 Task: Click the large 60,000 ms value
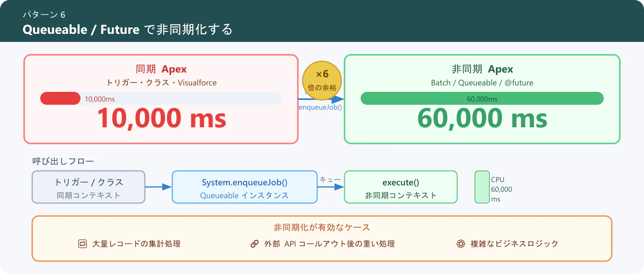pos(482,118)
